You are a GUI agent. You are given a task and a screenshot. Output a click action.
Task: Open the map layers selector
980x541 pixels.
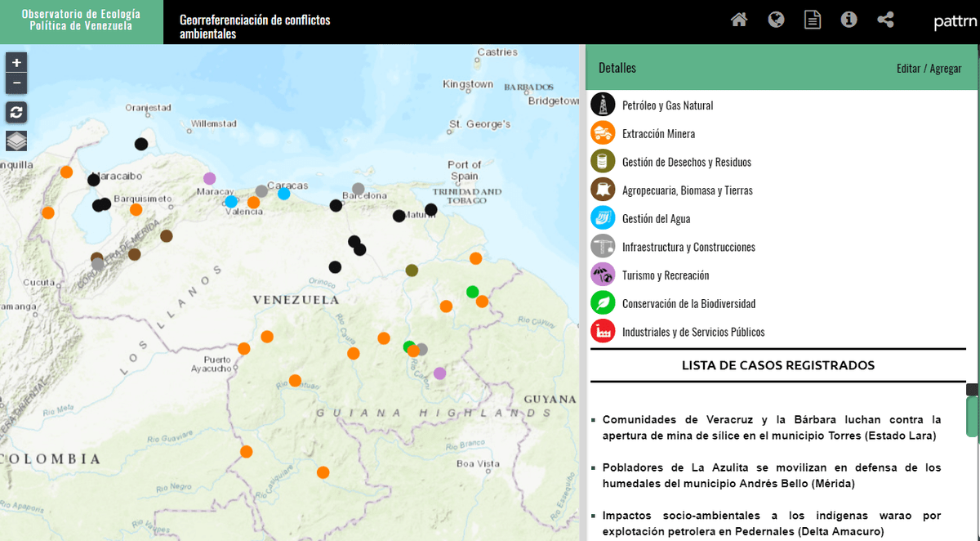click(x=16, y=141)
